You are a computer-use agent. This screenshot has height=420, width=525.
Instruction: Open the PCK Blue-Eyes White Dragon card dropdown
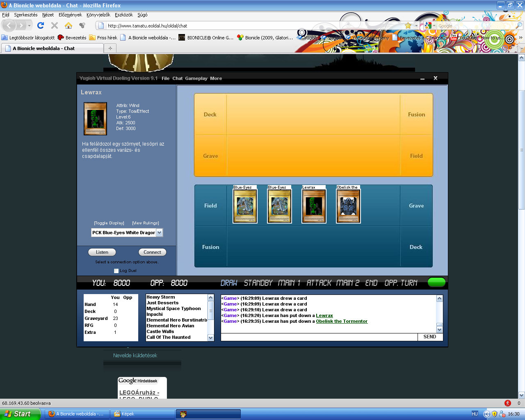coord(160,233)
